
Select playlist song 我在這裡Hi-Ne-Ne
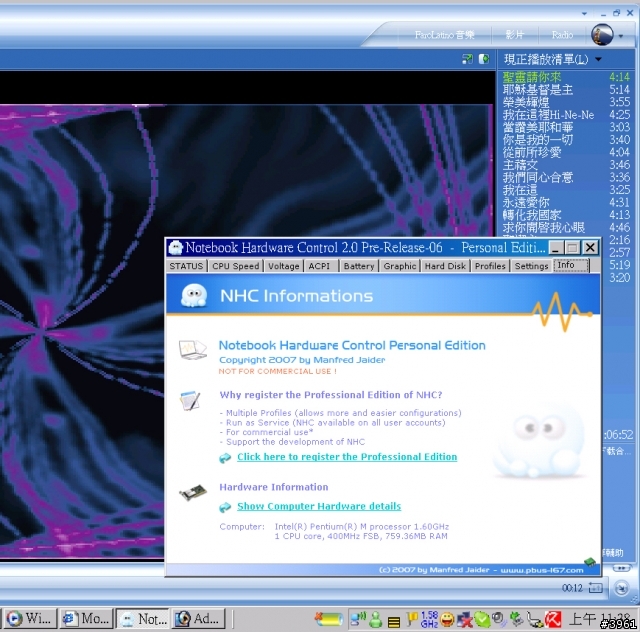(567, 115)
